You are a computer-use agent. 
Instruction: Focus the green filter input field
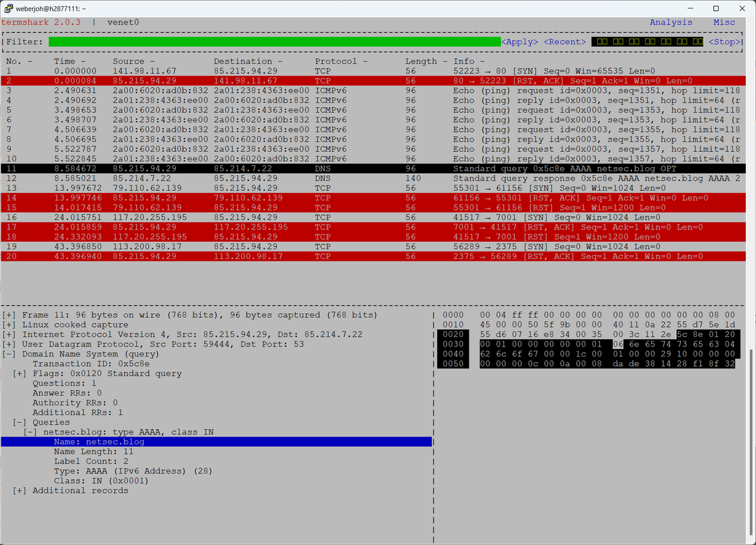(x=275, y=42)
